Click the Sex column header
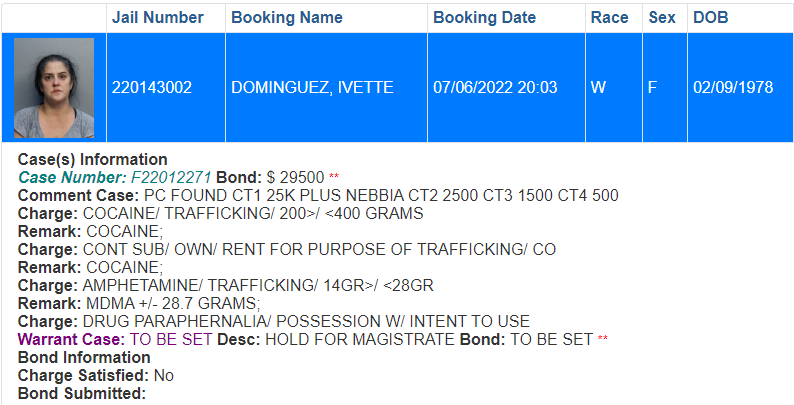 coord(662,17)
